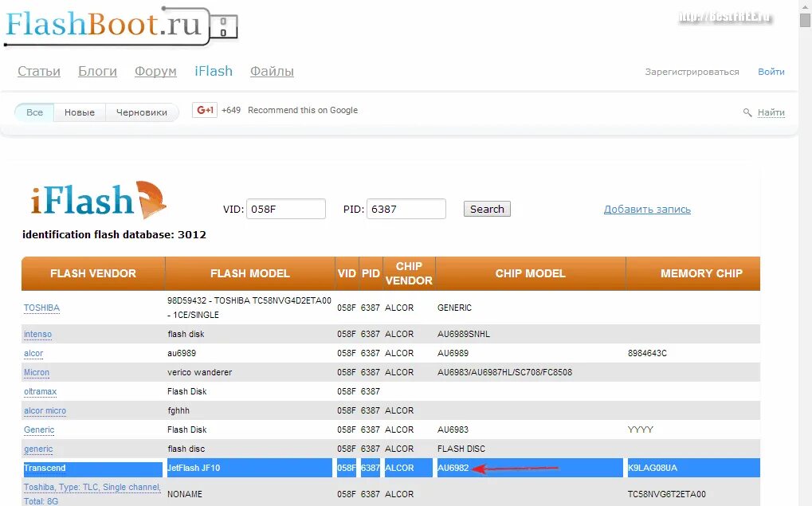This screenshot has height=506, width=812.
Task: Click into the VID input field
Action: coord(286,209)
